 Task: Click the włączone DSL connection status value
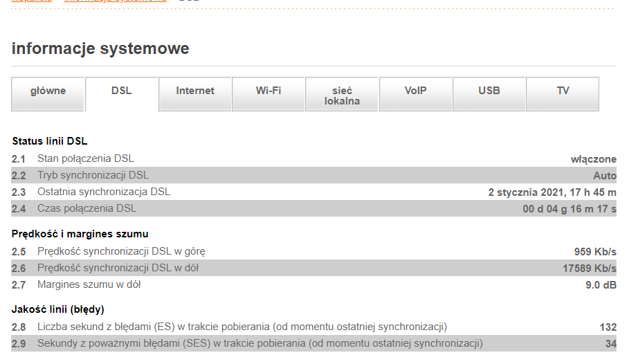pos(593,159)
